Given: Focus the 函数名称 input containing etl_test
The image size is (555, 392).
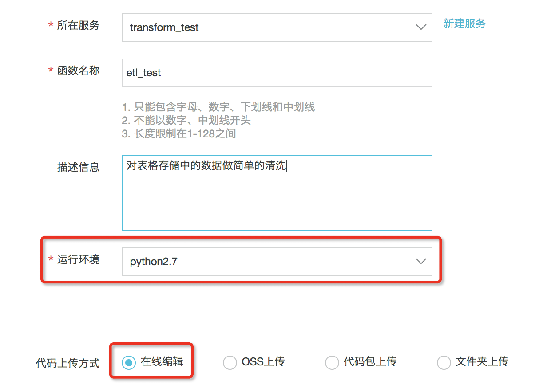Looking at the screenshot, I should click(x=277, y=73).
